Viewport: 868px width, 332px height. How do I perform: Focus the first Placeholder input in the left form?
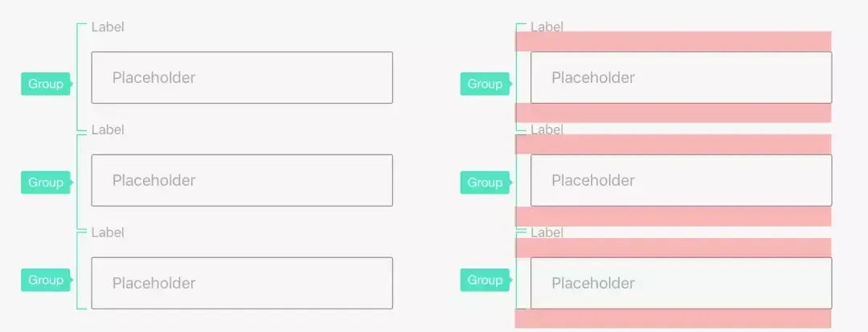[242, 78]
